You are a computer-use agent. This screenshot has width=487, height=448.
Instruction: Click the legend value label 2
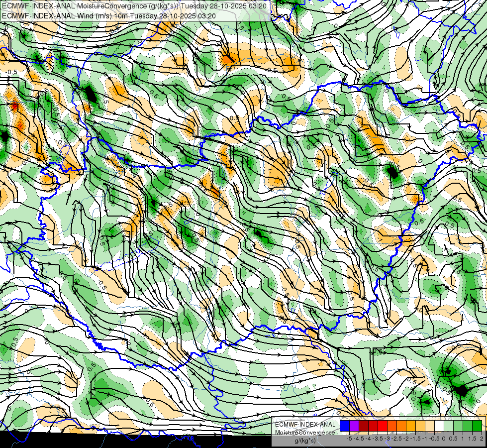pos(482,439)
